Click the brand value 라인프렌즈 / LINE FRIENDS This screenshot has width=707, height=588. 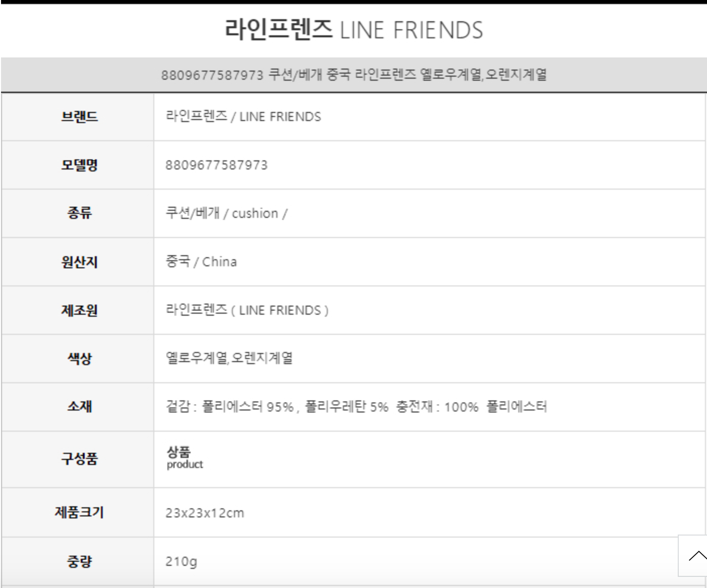[243, 117]
